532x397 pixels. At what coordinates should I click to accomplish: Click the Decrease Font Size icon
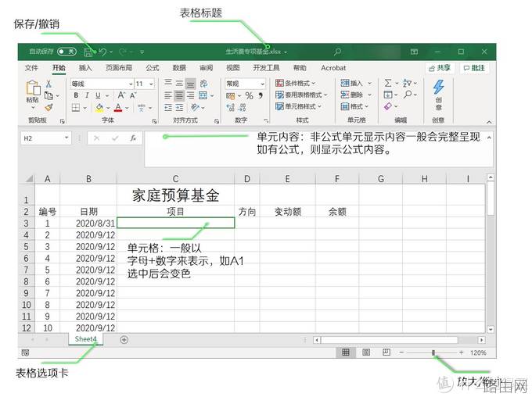133,95
